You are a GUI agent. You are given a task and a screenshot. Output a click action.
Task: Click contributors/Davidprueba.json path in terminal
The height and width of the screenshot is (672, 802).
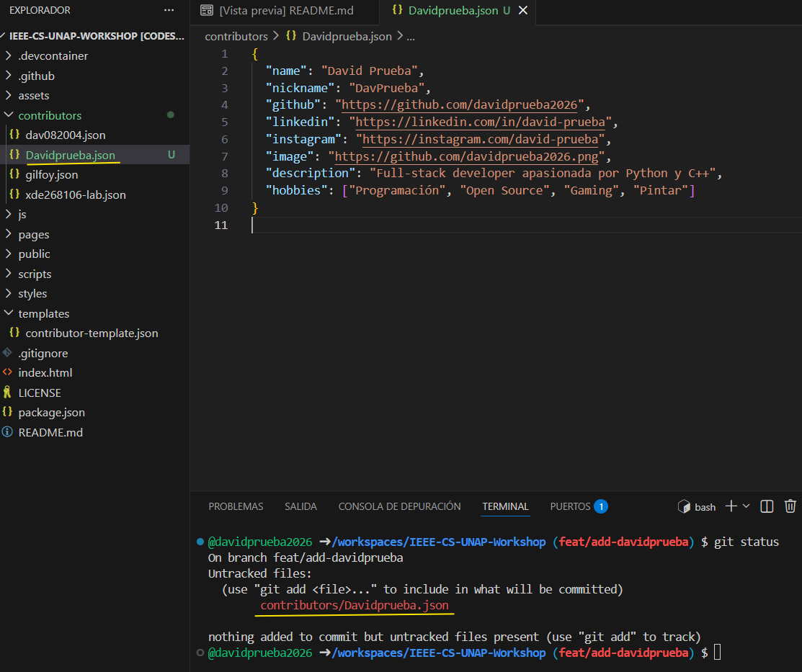(x=355, y=605)
